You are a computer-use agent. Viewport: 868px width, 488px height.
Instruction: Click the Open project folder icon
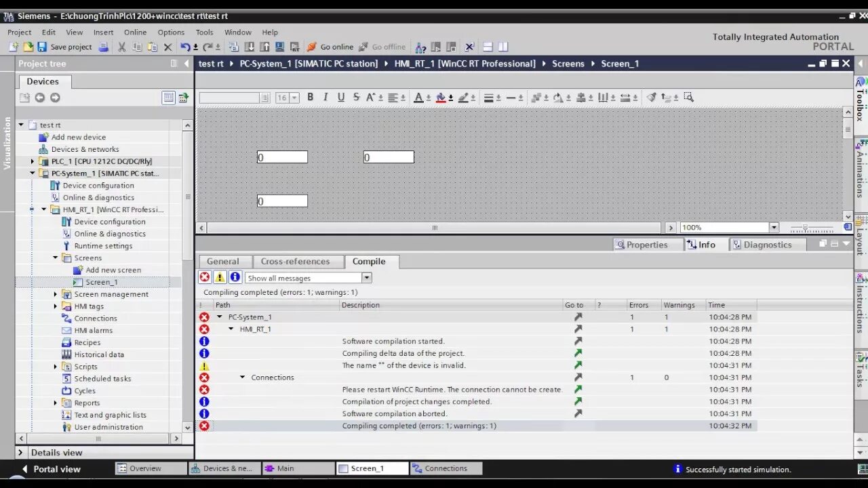click(28, 47)
